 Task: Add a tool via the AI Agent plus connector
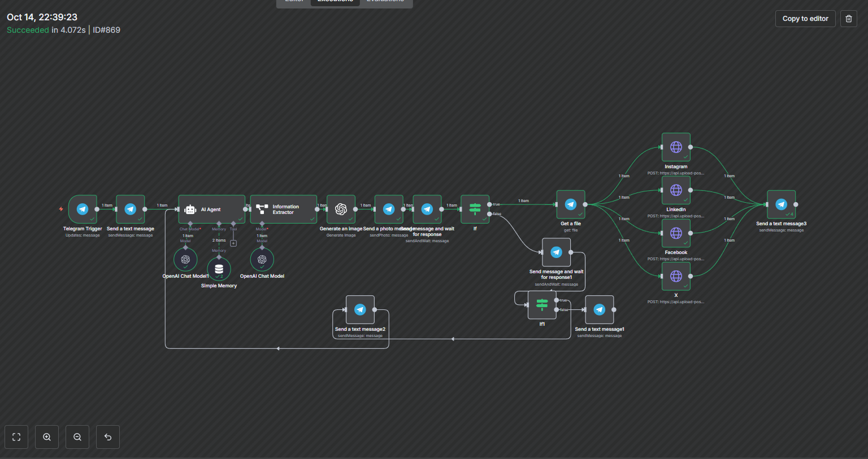point(233,243)
